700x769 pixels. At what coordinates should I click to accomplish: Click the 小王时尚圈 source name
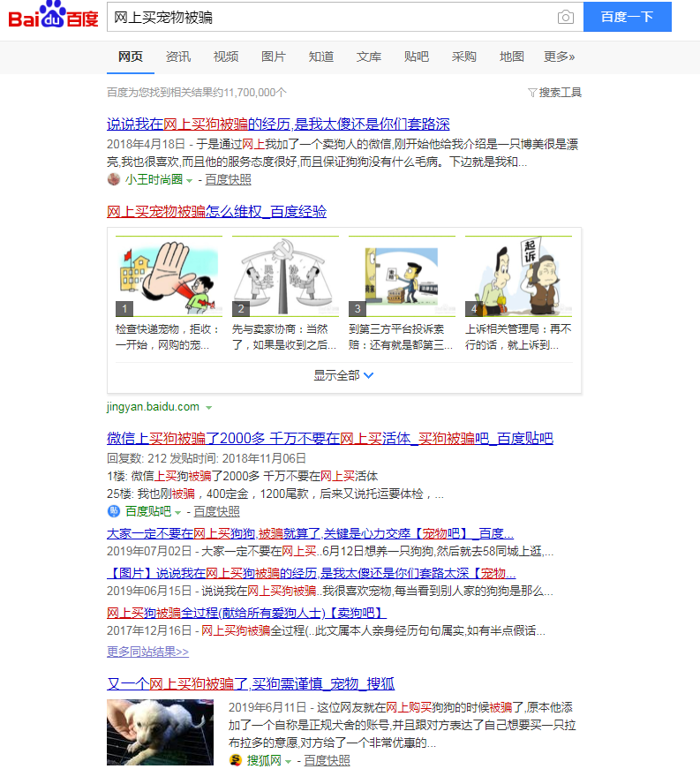pos(154,179)
